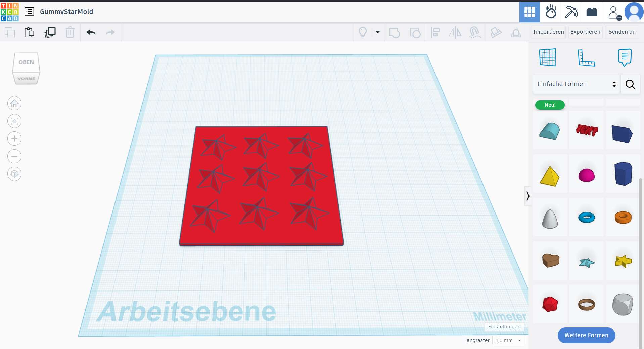Image resolution: width=644 pixels, height=349 pixels.
Task: Group the selected shapes
Action: (395, 33)
